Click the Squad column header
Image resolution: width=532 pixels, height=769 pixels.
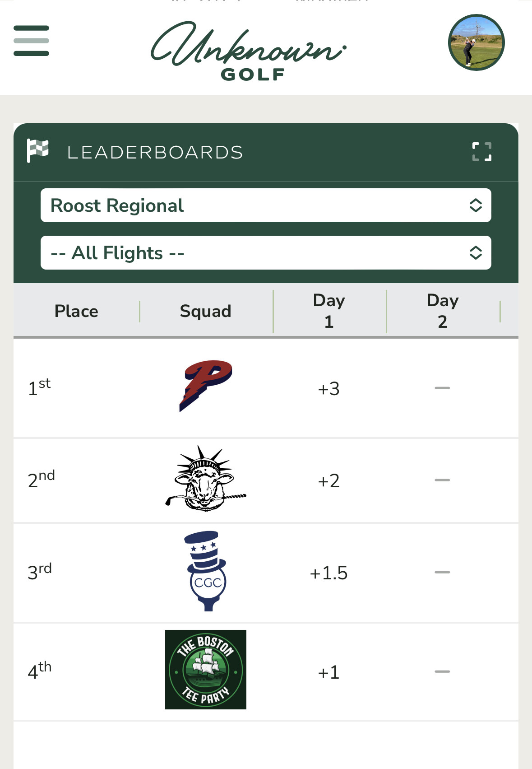coord(205,311)
